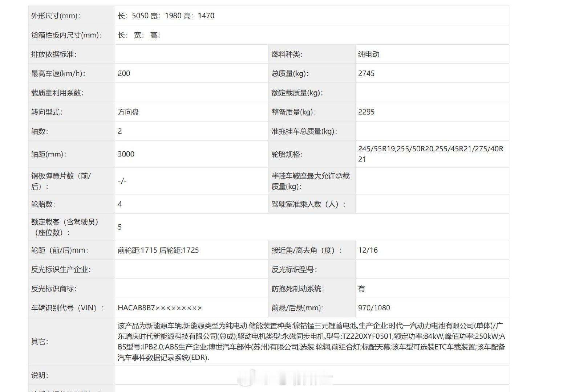Click the 钢板弹簧片数 label

[61, 181]
